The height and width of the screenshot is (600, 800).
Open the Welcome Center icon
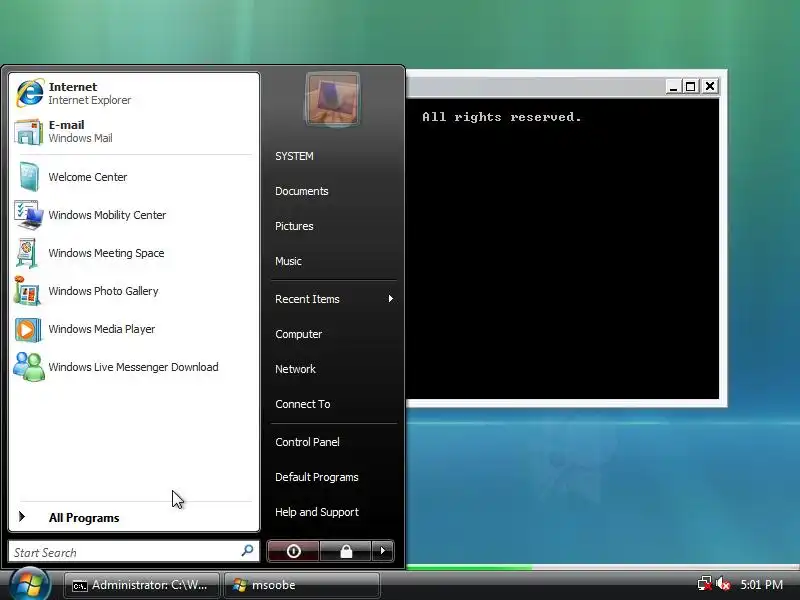pyautogui.click(x=29, y=177)
